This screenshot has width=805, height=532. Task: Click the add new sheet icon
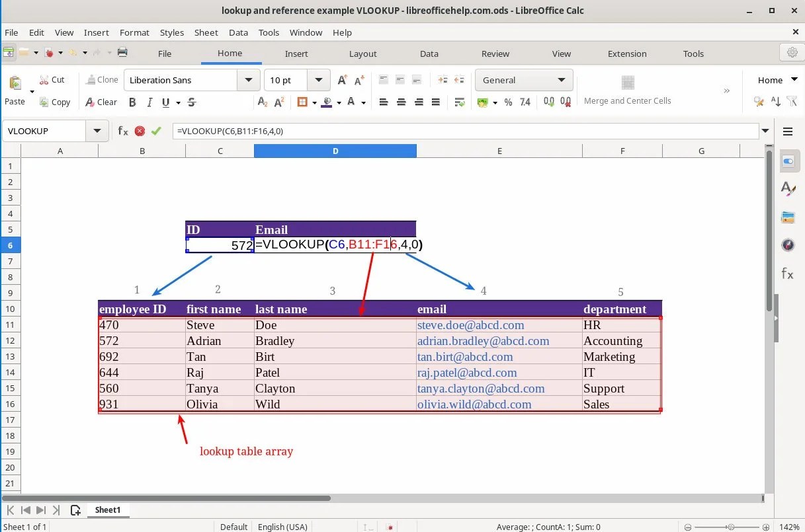click(x=75, y=510)
